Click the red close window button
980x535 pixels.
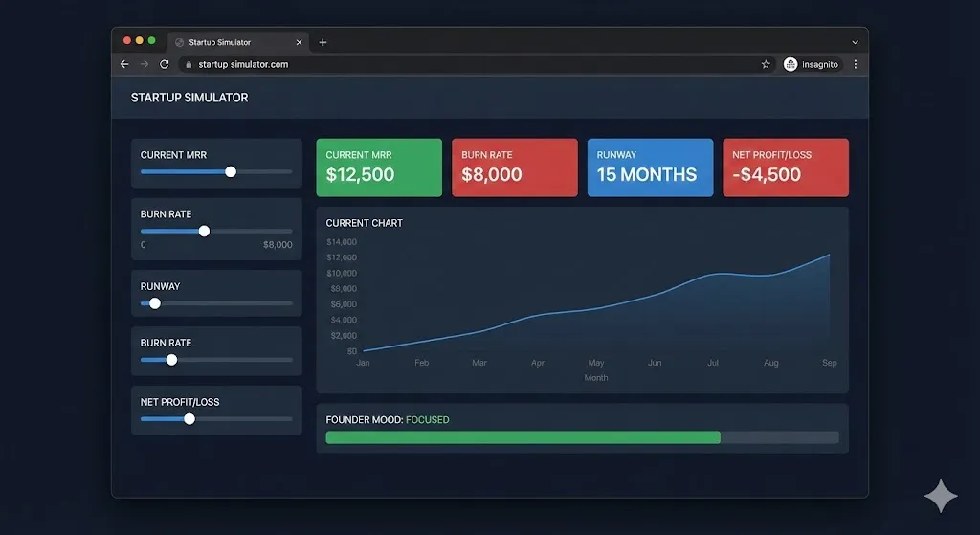[x=127, y=40]
